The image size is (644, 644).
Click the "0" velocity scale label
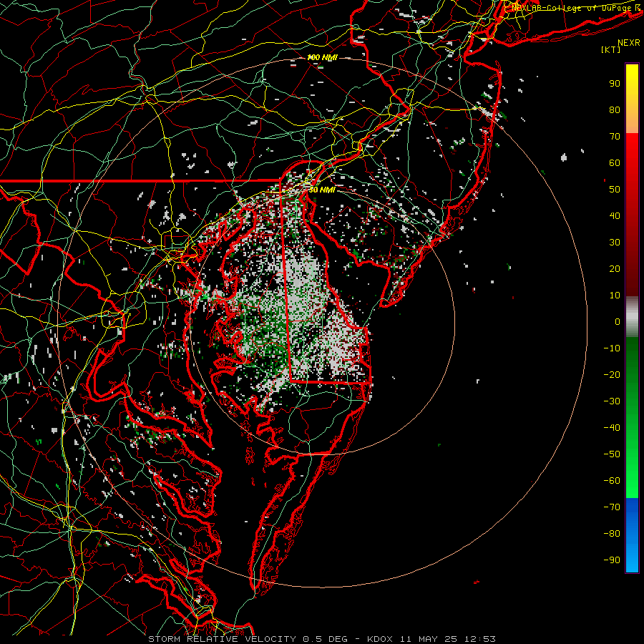tap(618, 321)
